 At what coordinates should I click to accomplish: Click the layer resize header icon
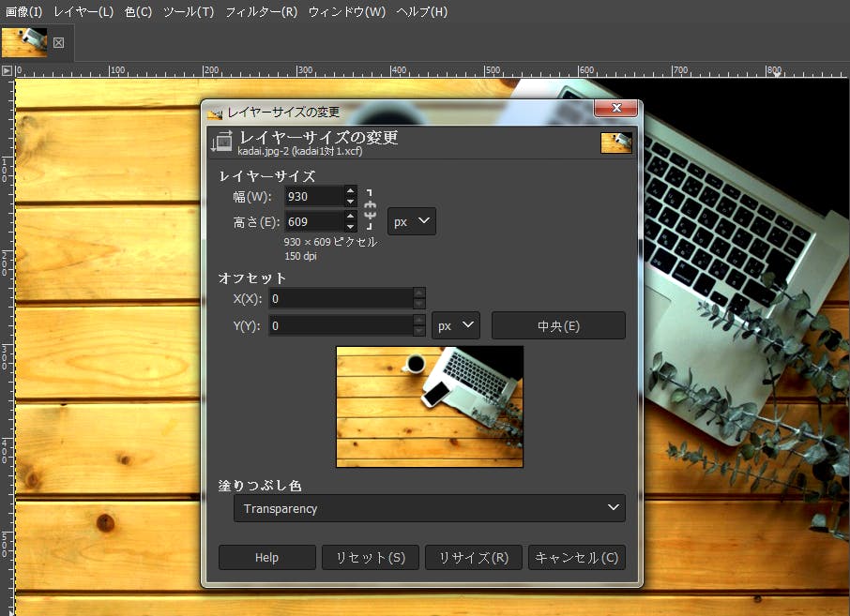click(221, 142)
